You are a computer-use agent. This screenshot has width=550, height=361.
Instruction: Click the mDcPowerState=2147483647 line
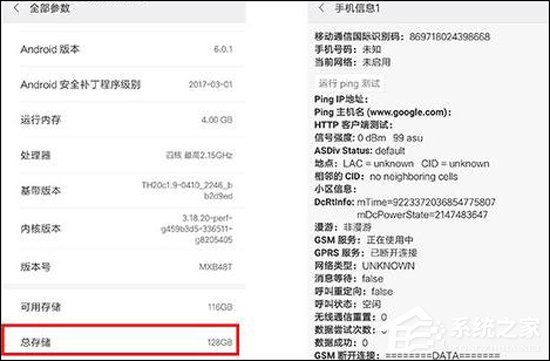point(422,215)
